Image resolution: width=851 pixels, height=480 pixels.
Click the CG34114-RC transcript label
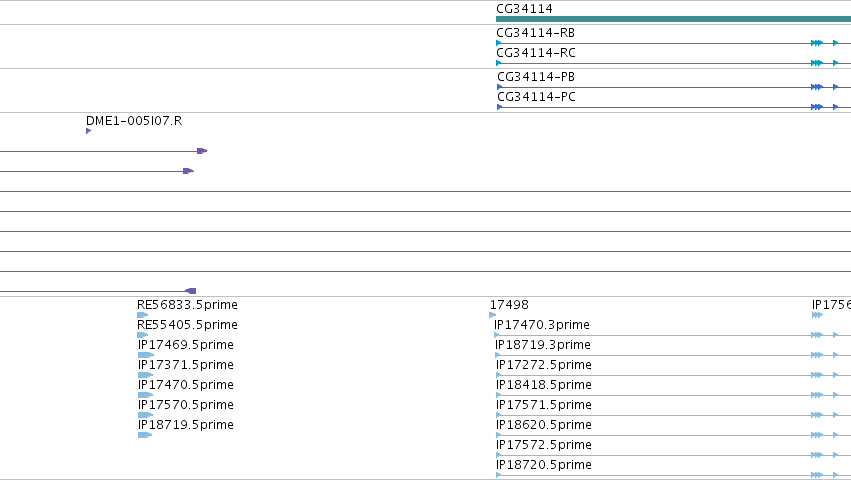tap(536, 53)
